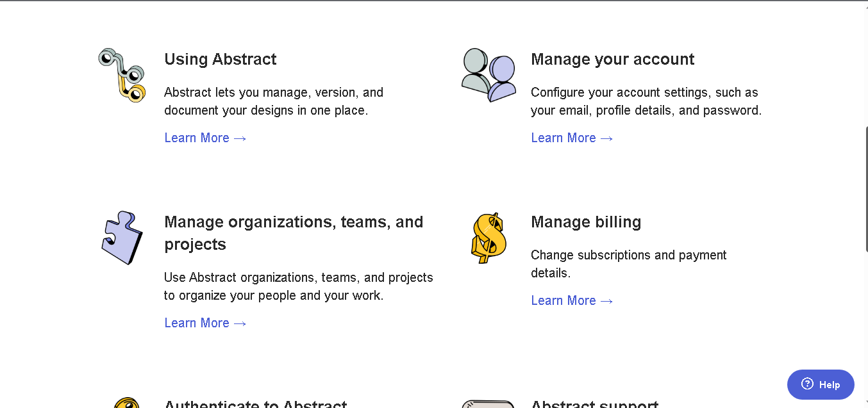Image resolution: width=868 pixels, height=408 pixels.
Task: Click the gray icon beside Abstract support
Action: click(x=488, y=404)
